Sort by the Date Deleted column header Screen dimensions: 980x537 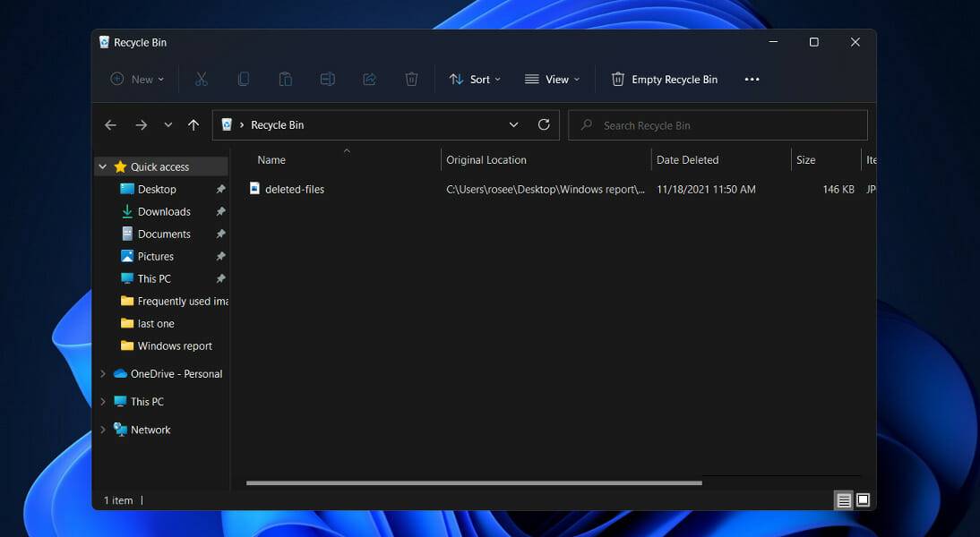[687, 159]
